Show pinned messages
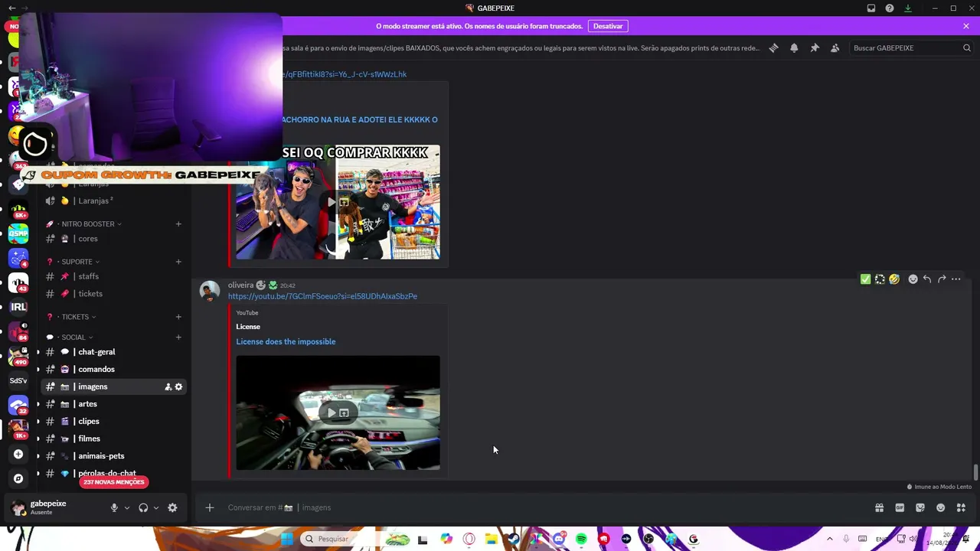This screenshot has width=980, height=551. point(815,47)
